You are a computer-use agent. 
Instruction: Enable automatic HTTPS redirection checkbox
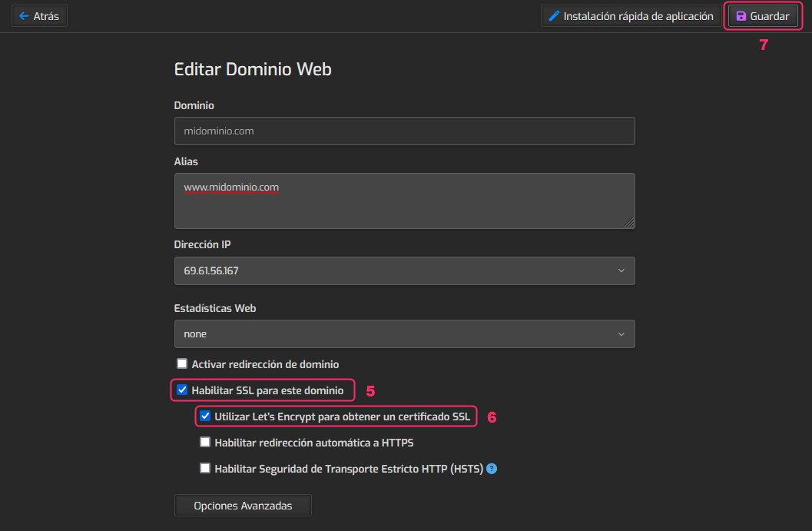(205, 443)
